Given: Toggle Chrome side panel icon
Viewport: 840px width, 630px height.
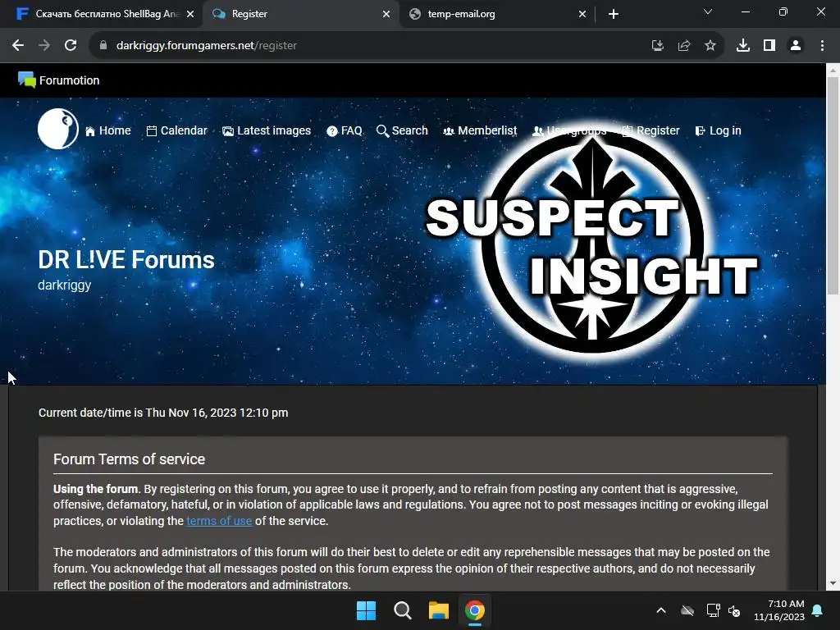Looking at the screenshot, I should point(769,46).
